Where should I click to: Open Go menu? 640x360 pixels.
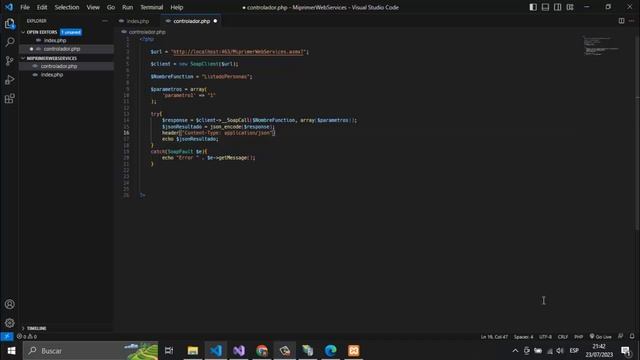coord(111,7)
